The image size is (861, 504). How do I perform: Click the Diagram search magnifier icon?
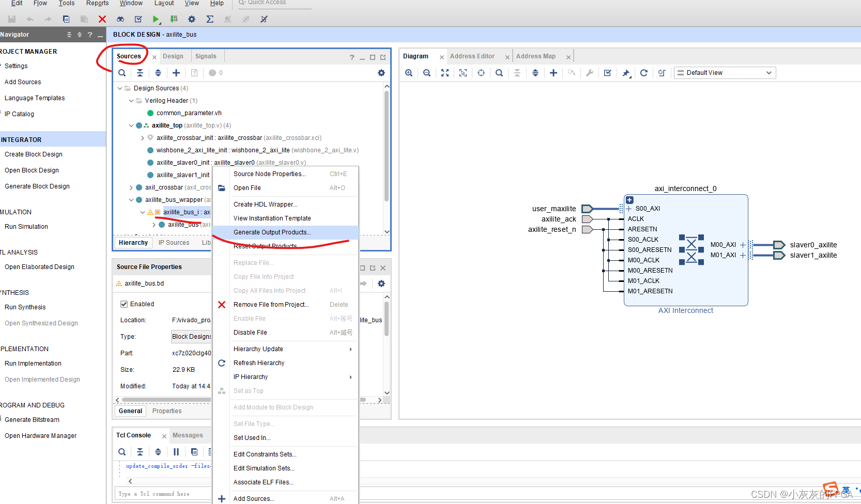click(x=499, y=73)
